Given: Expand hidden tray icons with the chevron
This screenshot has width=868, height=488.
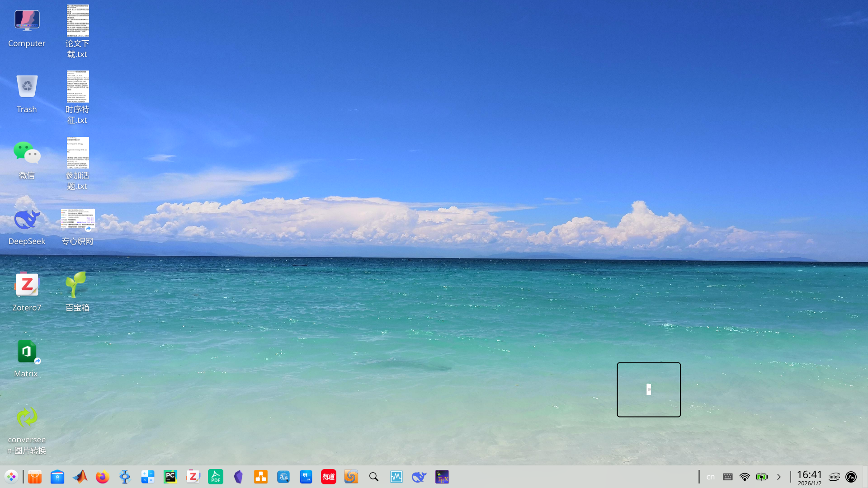Looking at the screenshot, I should [779, 477].
